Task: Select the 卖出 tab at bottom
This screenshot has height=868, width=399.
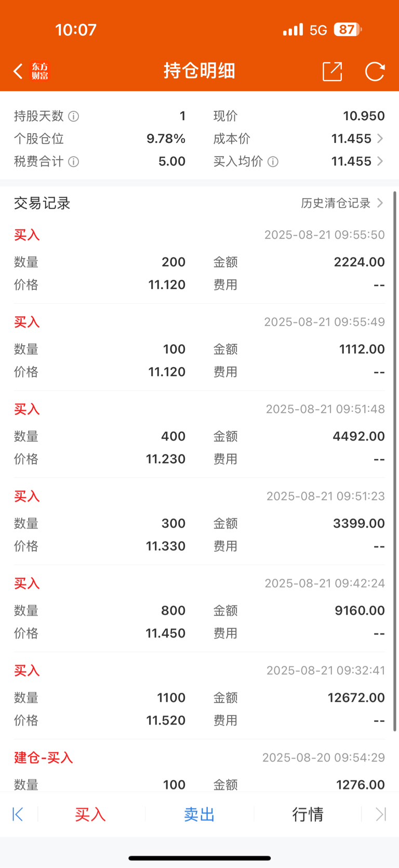Action: [199, 814]
